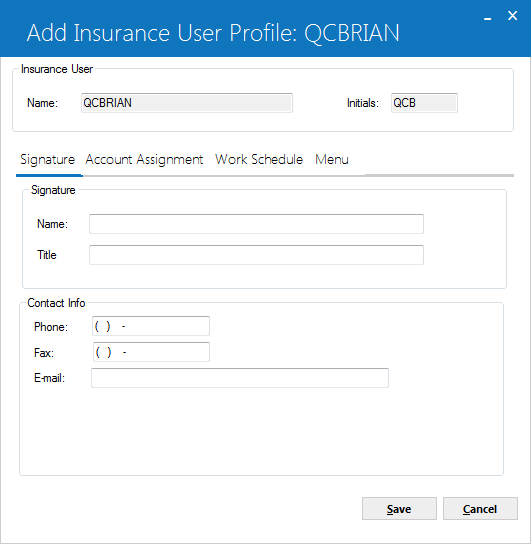Click the Insurance User group heading

[57, 69]
